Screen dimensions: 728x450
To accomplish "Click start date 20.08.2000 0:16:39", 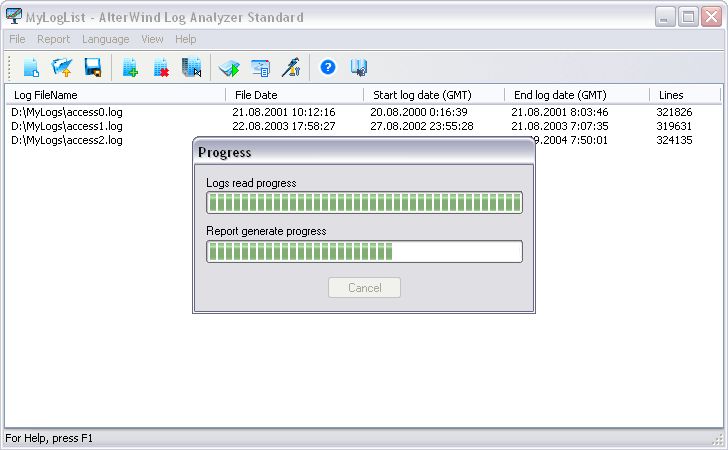I will (419, 112).
